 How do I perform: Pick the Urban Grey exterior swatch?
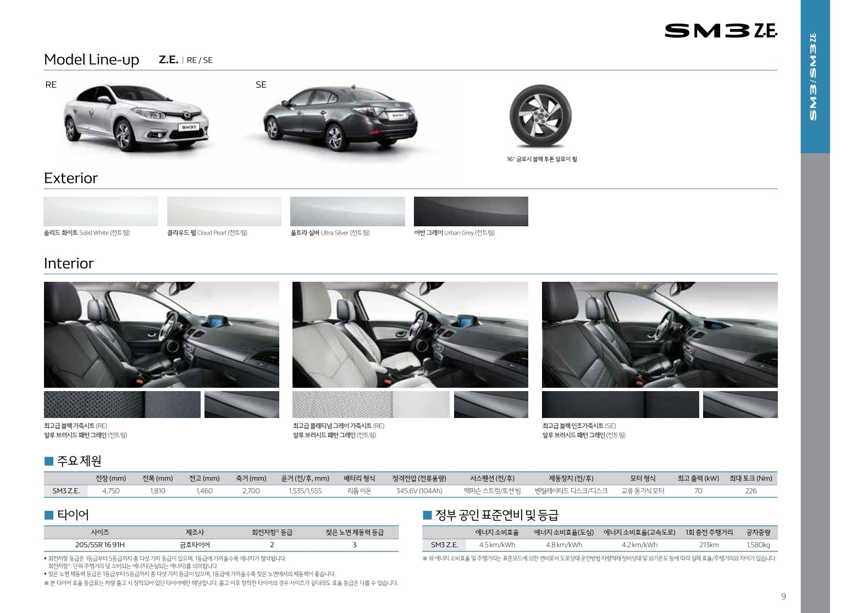(x=471, y=211)
